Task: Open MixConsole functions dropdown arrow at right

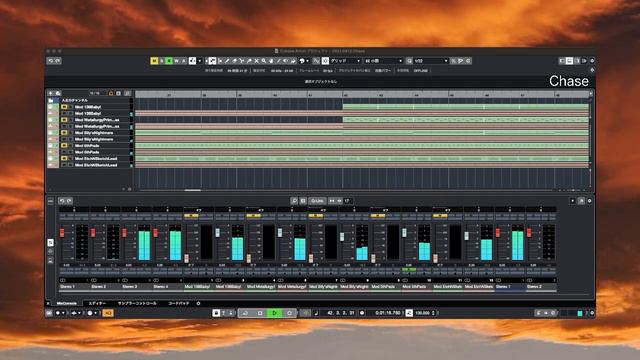Action: [572, 201]
